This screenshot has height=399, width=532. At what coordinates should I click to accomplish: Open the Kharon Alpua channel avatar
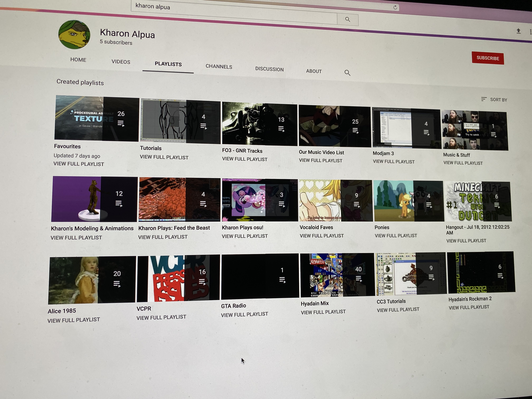74,34
